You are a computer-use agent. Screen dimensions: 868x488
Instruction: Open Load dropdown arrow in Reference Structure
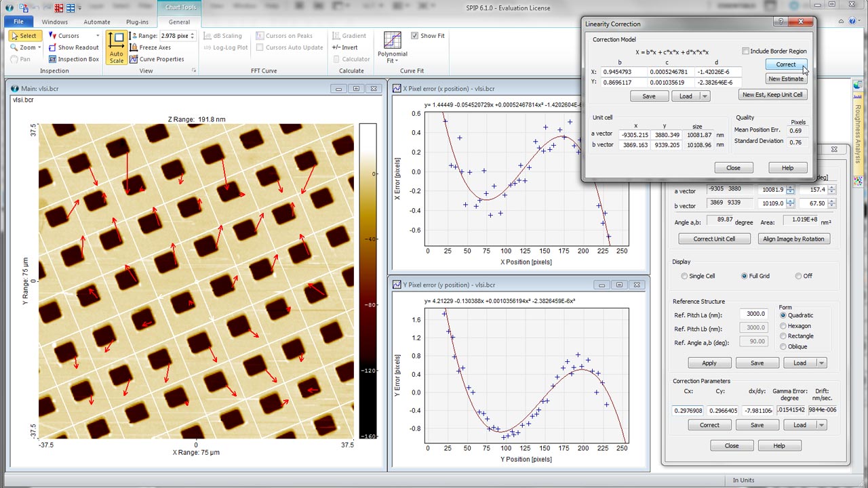click(x=822, y=363)
